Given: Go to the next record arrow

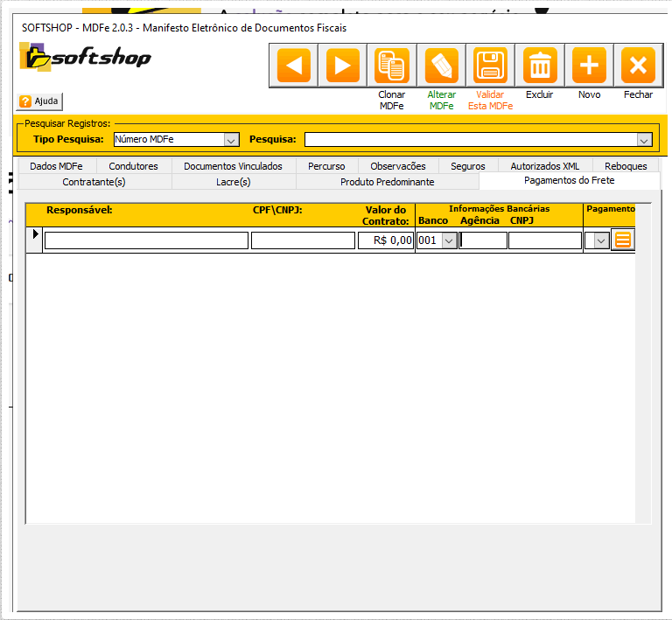Looking at the screenshot, I should pos(342,66).
